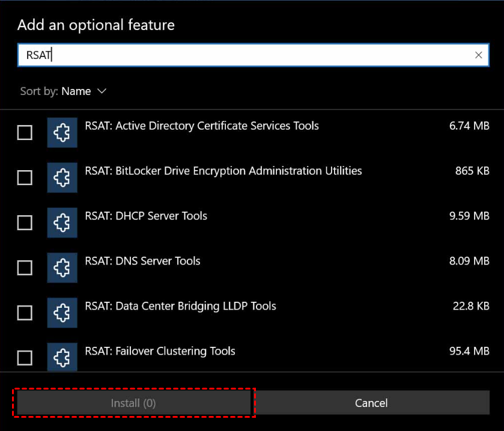This screenshot has height=431, width=504.
Task: Click the DHCP Server Tools feature icon
Action: point(62,222)
